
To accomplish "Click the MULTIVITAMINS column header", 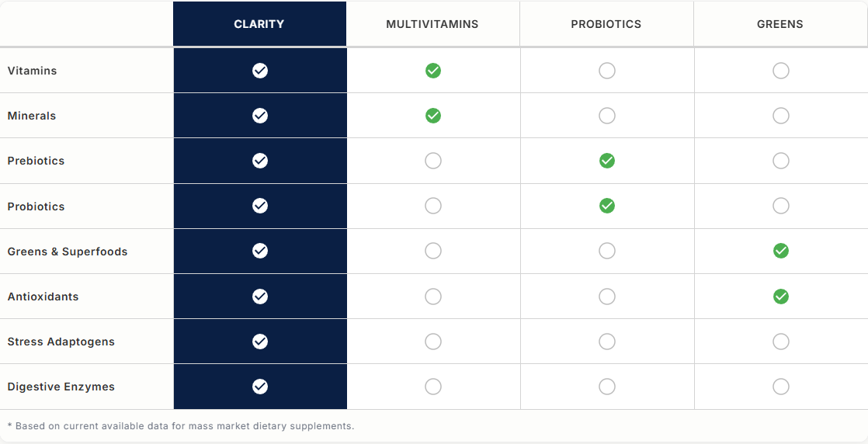I will pyautogui.click(x=432, y=24).
